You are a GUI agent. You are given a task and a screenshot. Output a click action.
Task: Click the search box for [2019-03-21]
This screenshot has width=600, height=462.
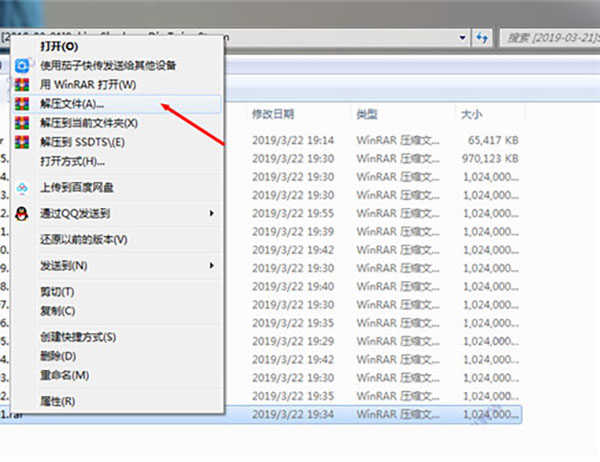coord(550,38)
